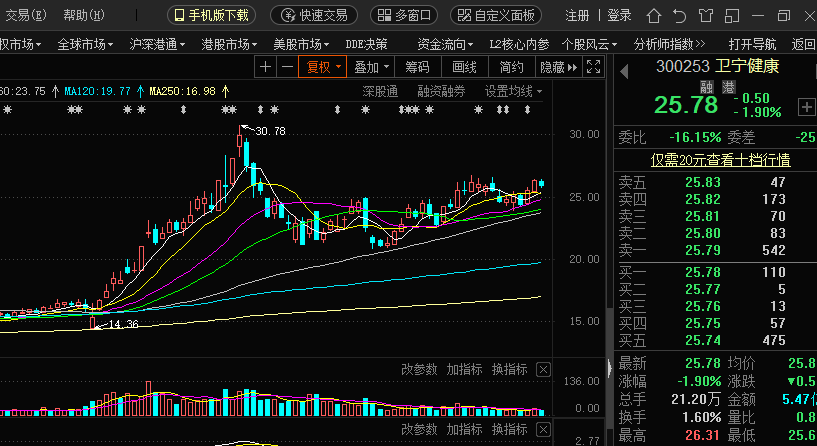The width and height of the screenshot is (817, 446).
Task: Open the 帮助(H) menu
Action: pyautogui.click(x=84, y=16)
